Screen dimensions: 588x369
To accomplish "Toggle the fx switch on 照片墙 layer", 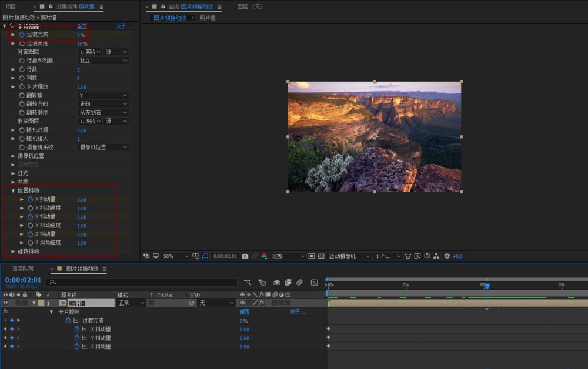I will pyautogui.click(x=262, y=303).
